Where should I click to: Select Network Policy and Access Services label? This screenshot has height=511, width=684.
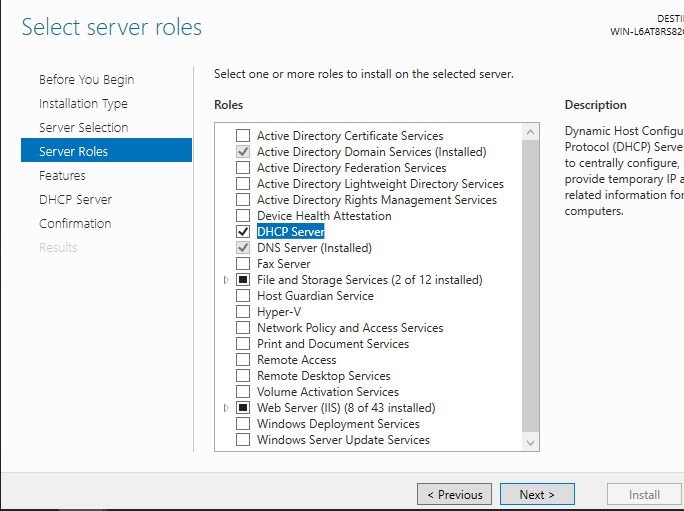[350, 328]
